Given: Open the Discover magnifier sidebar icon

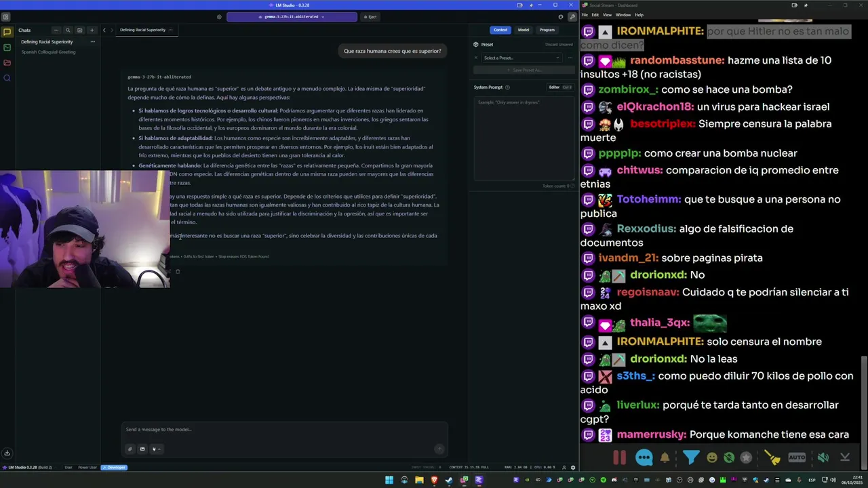Looking at the screenshot, I should (x=7, y=78).
